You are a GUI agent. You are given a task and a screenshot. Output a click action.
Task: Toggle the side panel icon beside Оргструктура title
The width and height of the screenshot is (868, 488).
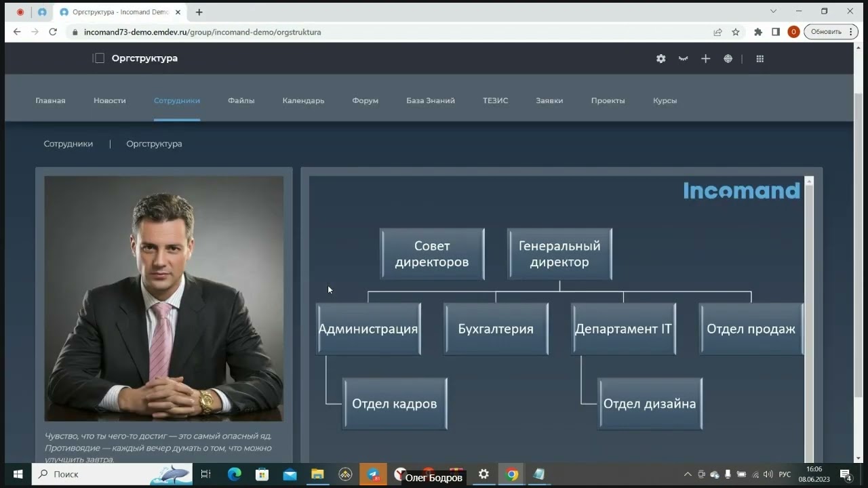click(99, 58)
